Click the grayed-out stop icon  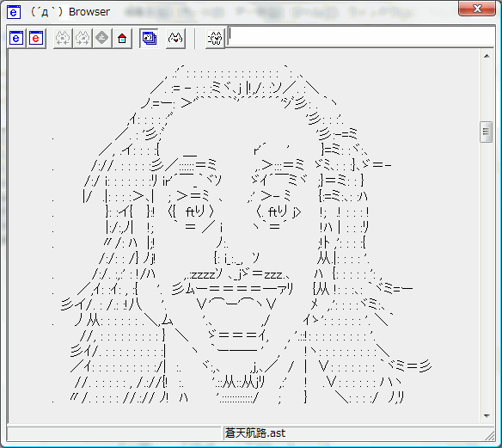pyautogui.click(x=102, y=39)
